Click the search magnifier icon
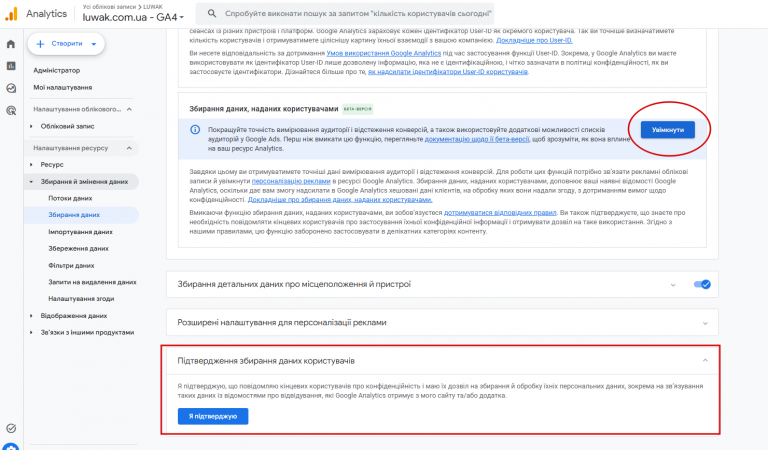Screen dimensions: 768x450 [x=212, y=14]
